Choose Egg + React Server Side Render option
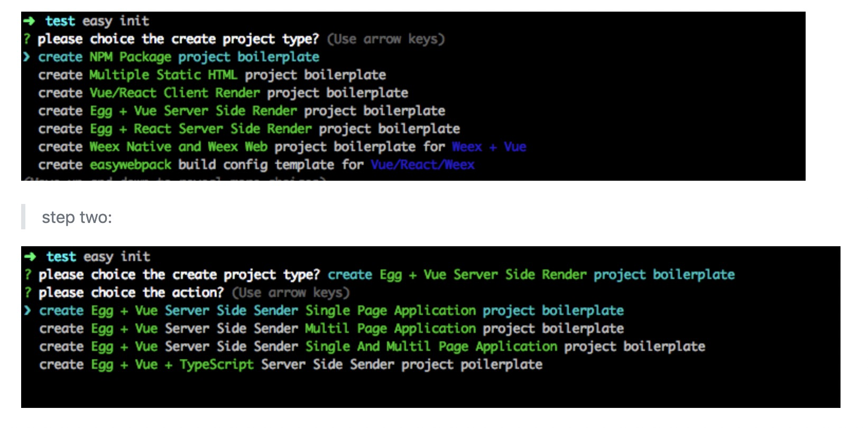The width and height of the screenshot is (868, 428). (249, 129)
